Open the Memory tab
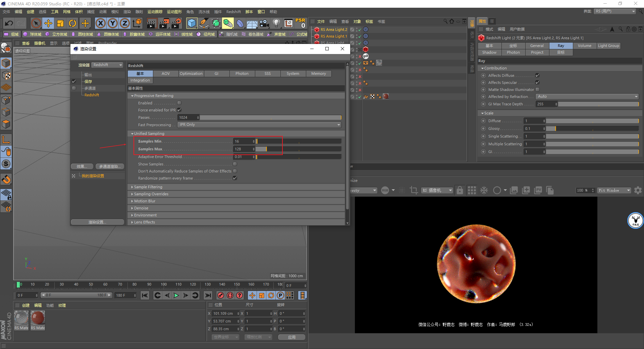The width and height of the screenshot is (644, 349). pyautogui.click(x=319, y=73)
